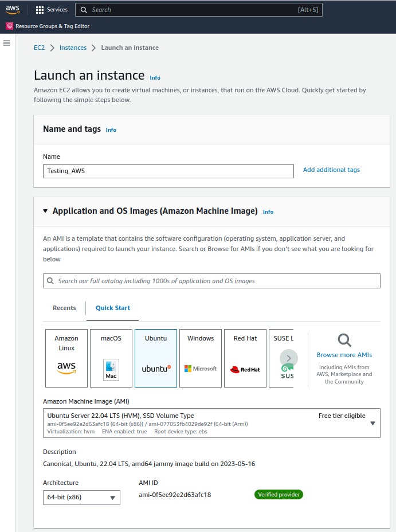The width and height of the screenshot is (396, 532).
Task: Open Info link next to Name and tags
Action: pos(111,130)
